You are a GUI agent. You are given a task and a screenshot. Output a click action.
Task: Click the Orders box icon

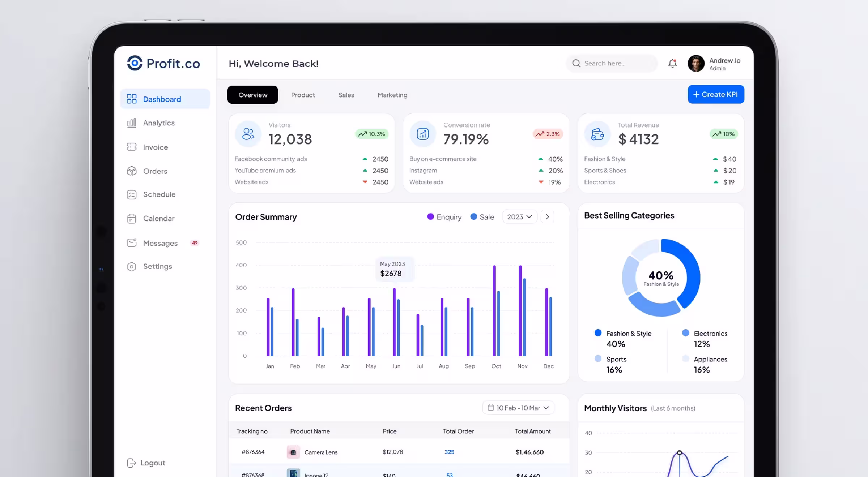(x=132, y=171)
